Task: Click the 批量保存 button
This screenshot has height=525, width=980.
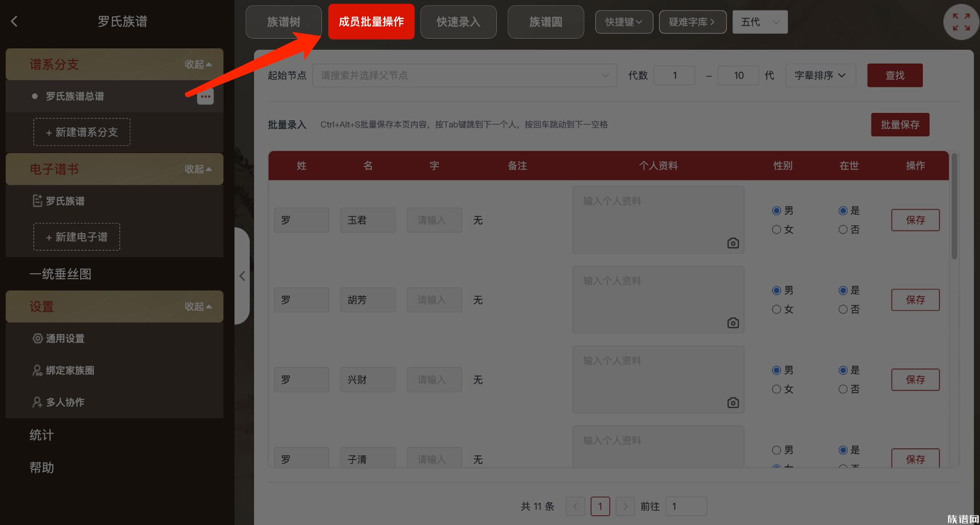Action: (x=900, y=125)
